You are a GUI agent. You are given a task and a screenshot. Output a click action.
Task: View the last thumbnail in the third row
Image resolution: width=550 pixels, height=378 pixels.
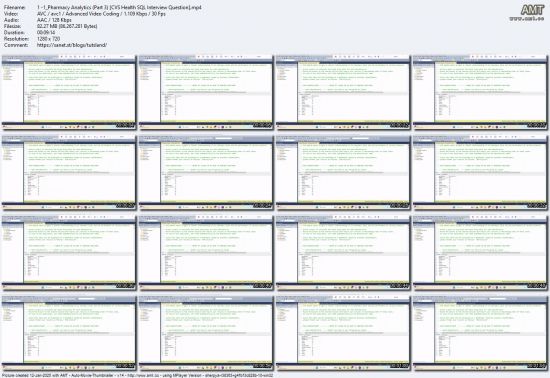[480, 252]
